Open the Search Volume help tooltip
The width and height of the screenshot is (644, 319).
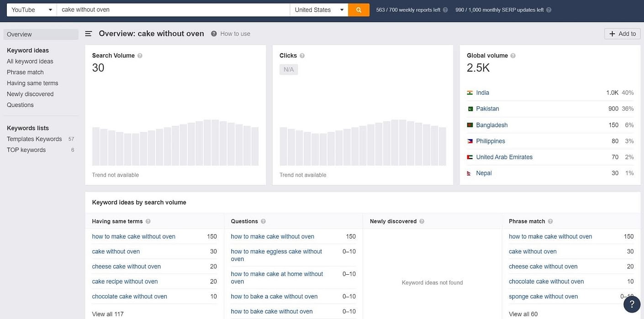click(x=140, y=55)
